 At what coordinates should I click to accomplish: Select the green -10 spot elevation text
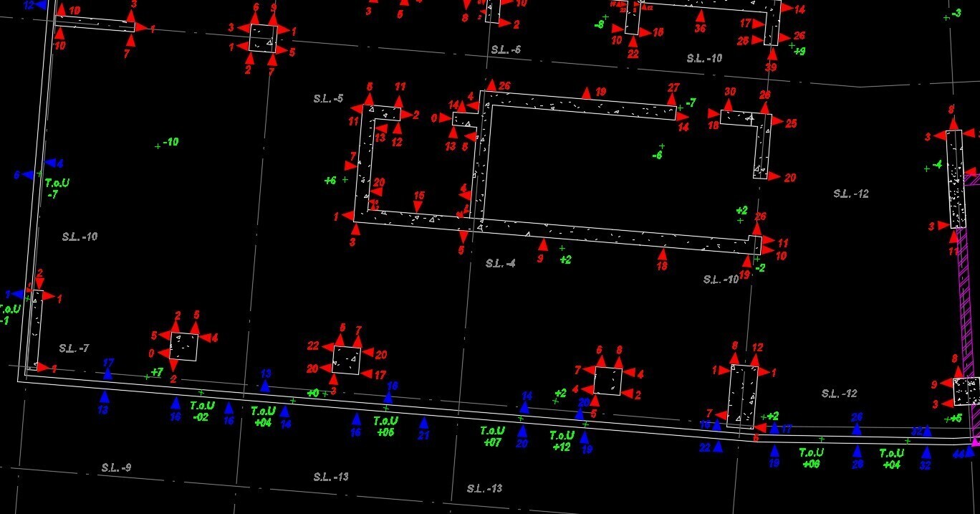click(x=170, y=142)
